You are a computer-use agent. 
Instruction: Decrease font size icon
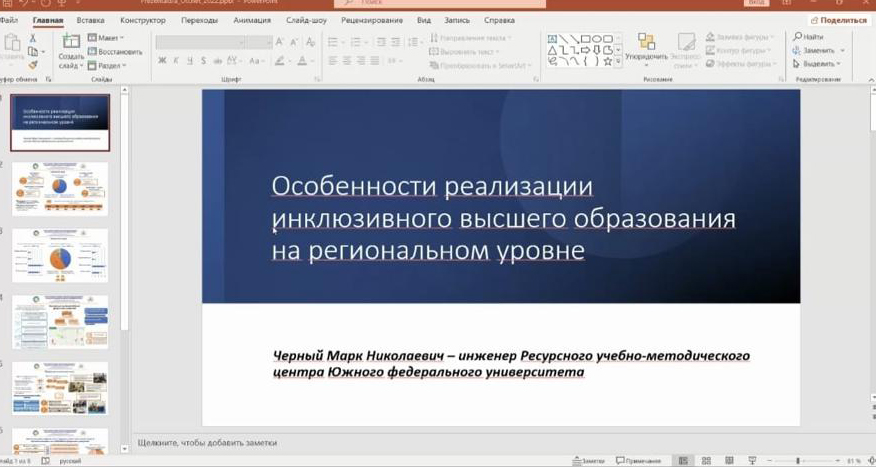pos(294,42)
